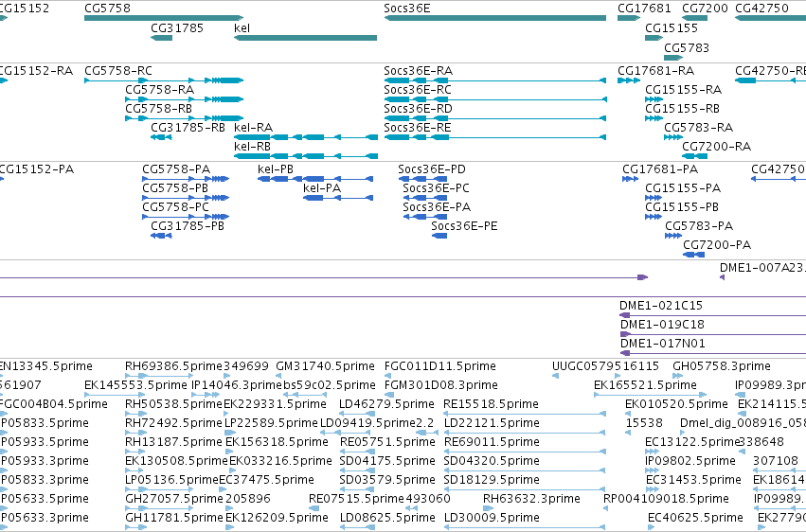Click the CG7200 gene feature
Image resolution: width=806 pixels, height=532 pixels.
(x=694, y=18)
